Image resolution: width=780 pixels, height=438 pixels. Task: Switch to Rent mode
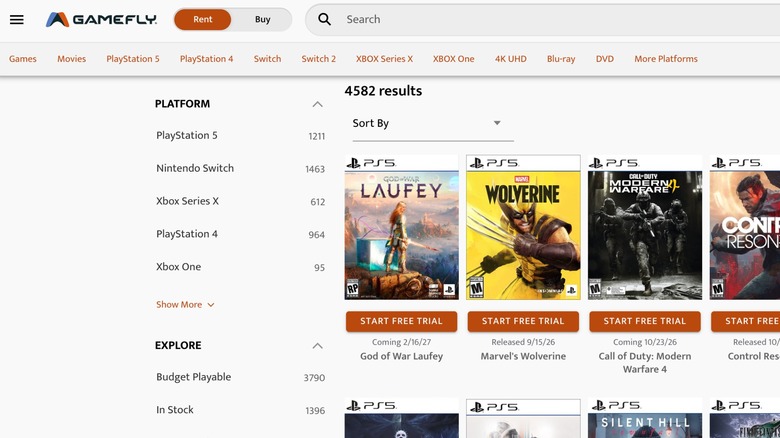coord(202,19)
